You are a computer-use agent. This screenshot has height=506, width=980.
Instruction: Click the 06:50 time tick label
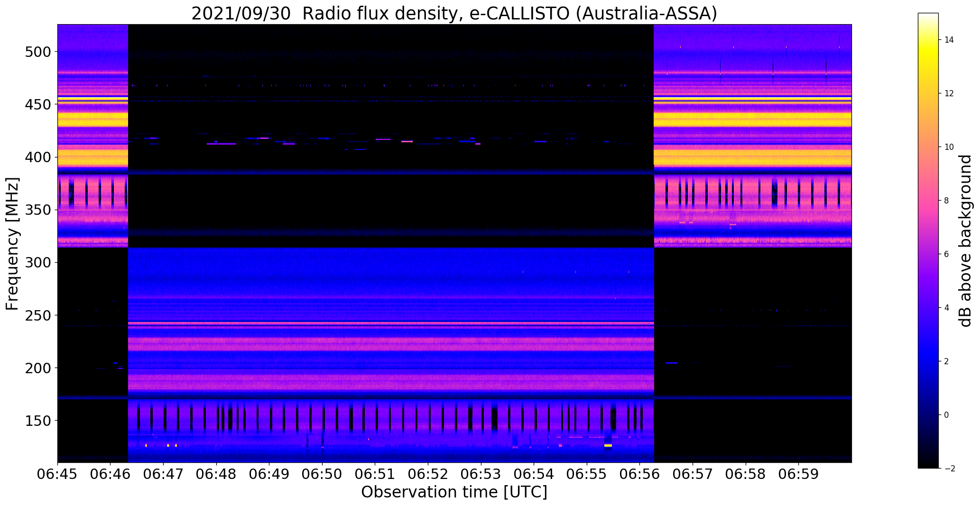322,475
